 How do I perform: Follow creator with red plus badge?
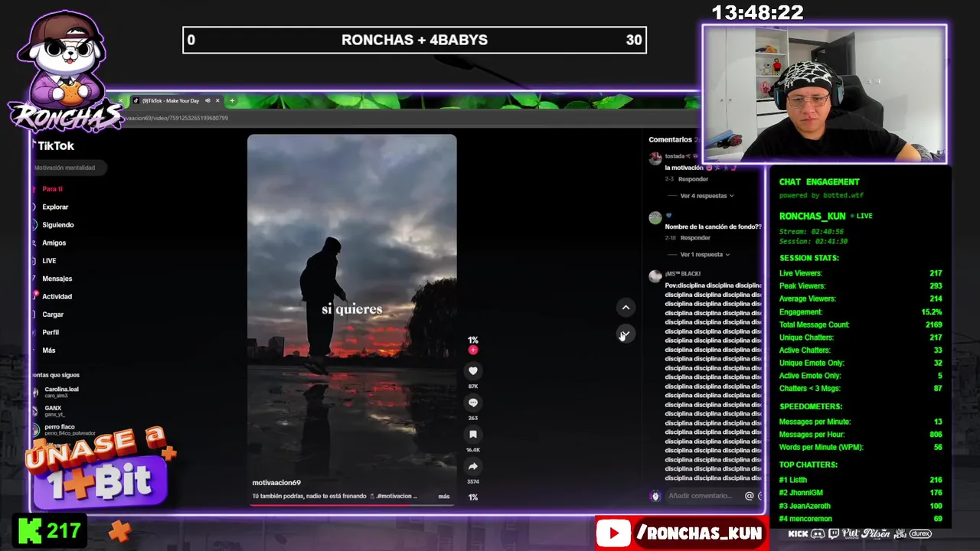point(473,350)
